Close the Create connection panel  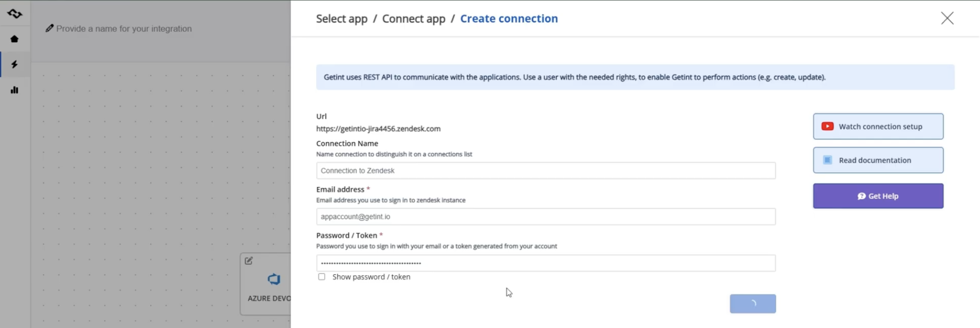coord(947,18)
